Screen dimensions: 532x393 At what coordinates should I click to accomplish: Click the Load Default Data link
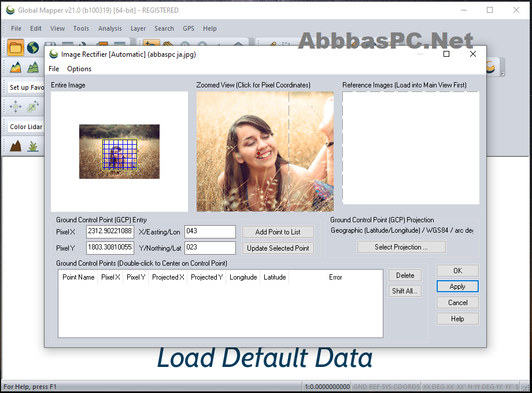tap(265, 358)
